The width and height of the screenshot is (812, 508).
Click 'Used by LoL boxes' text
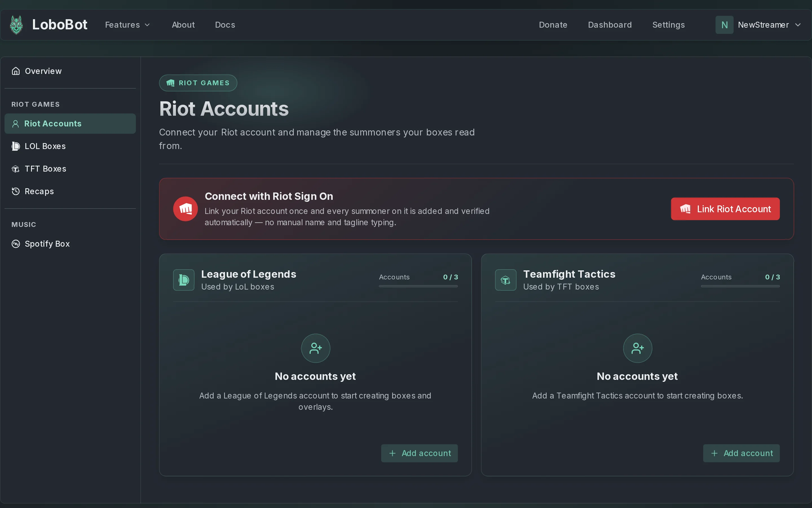tap(238, 287)
